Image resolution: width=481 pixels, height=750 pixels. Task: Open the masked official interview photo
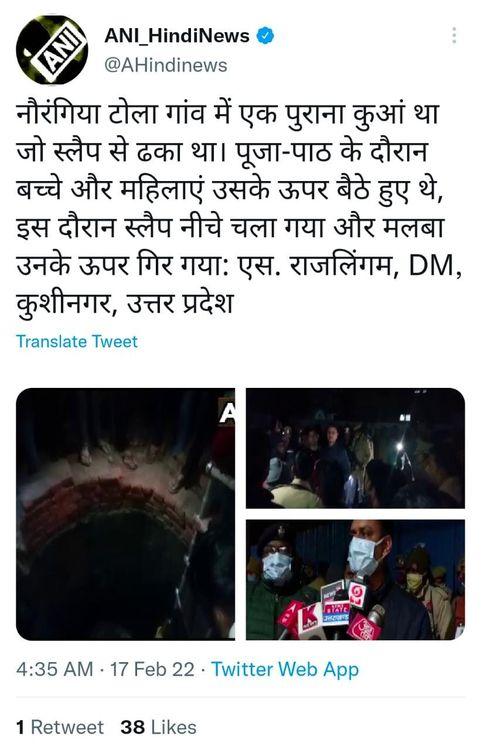[355, 580]
